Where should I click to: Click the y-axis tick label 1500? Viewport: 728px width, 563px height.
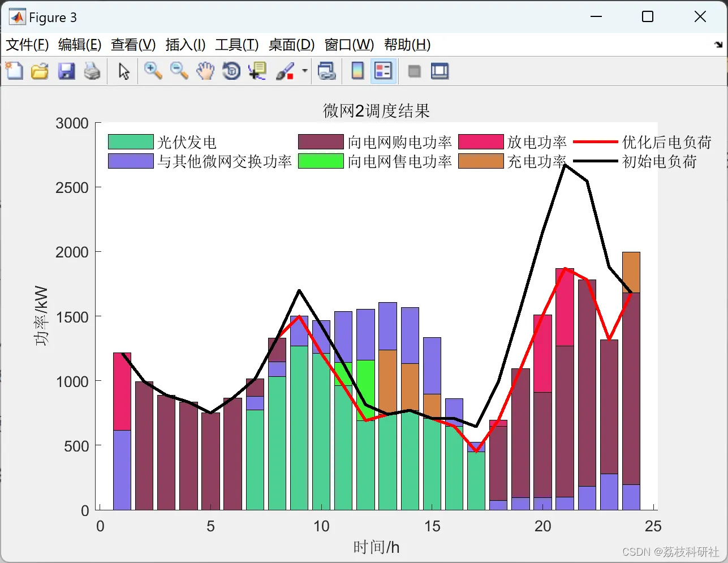click(72, 317)
